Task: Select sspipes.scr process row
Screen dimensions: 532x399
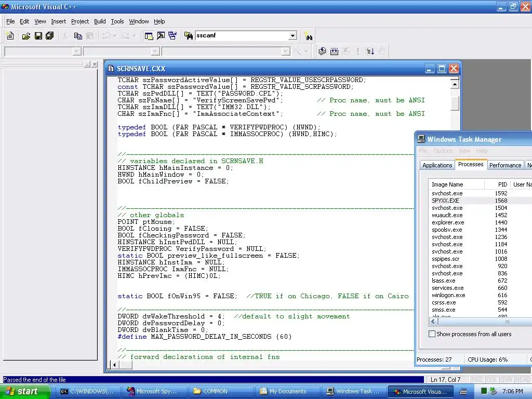Action: pyautogui.click(x=480, y=259)
